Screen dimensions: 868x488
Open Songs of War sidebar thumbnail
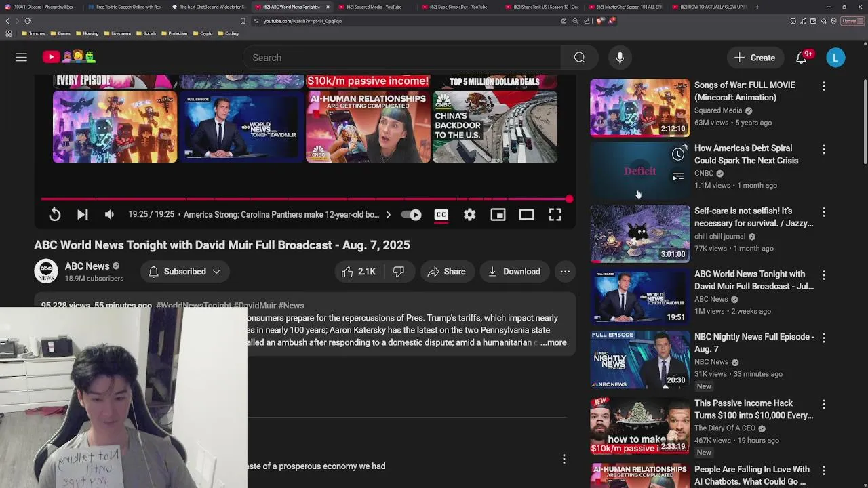point(639,108)
